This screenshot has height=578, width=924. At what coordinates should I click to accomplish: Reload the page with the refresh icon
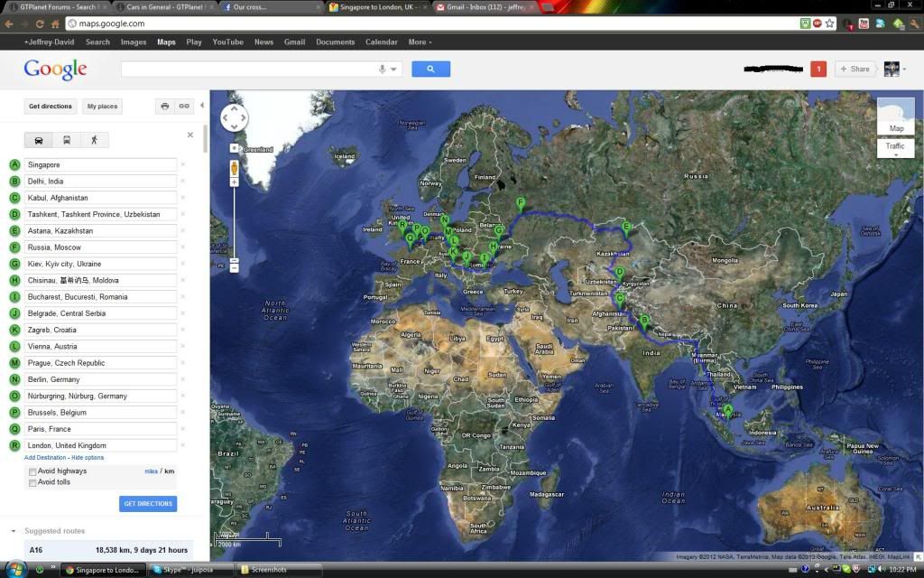[x=40, y=23]
